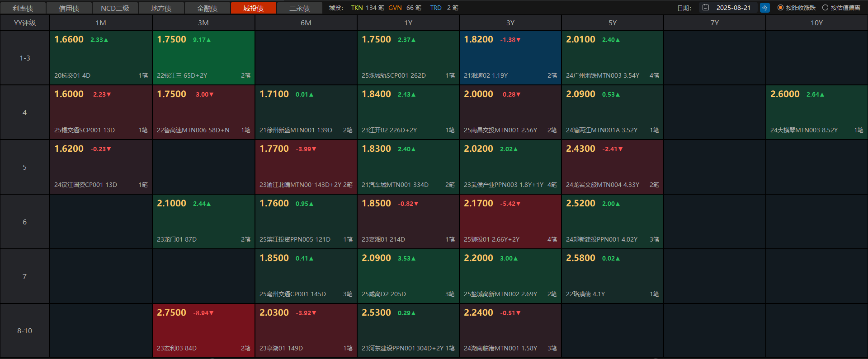Open the 25南昌交投MTN001 2.56Y cell

510,112
